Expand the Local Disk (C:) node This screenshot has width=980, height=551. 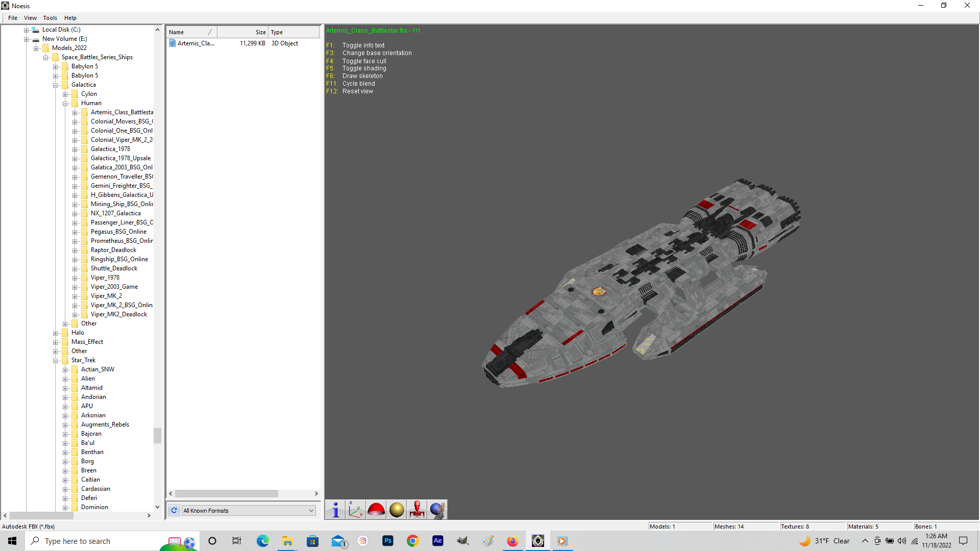(27, 30)
